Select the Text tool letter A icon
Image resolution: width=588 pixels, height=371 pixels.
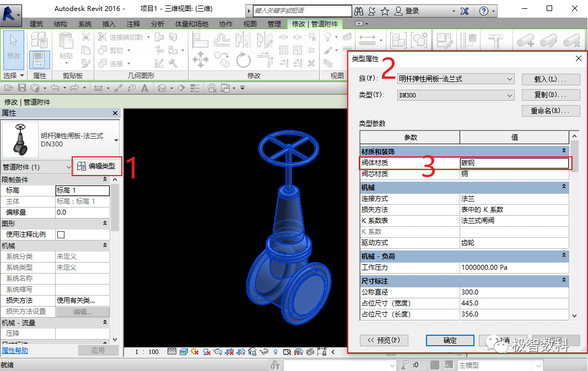(x=145, y=89)
